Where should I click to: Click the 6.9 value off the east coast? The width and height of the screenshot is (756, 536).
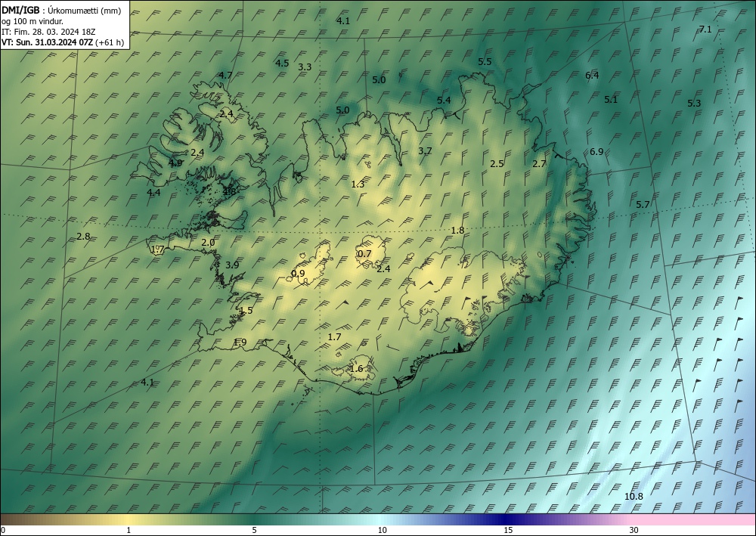596,152
